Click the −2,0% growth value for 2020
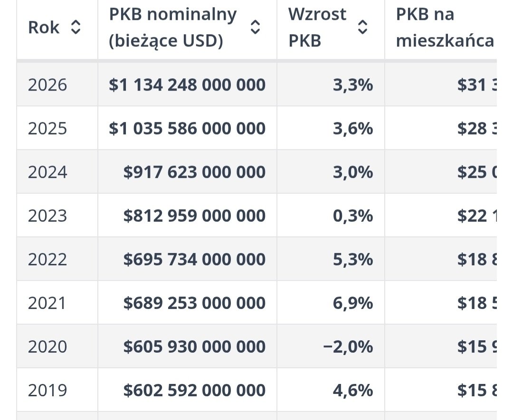 (x=348, y=347)
